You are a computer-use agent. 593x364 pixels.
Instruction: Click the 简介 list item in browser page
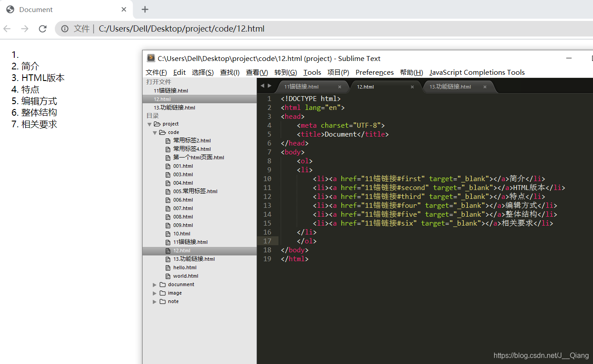30,66
